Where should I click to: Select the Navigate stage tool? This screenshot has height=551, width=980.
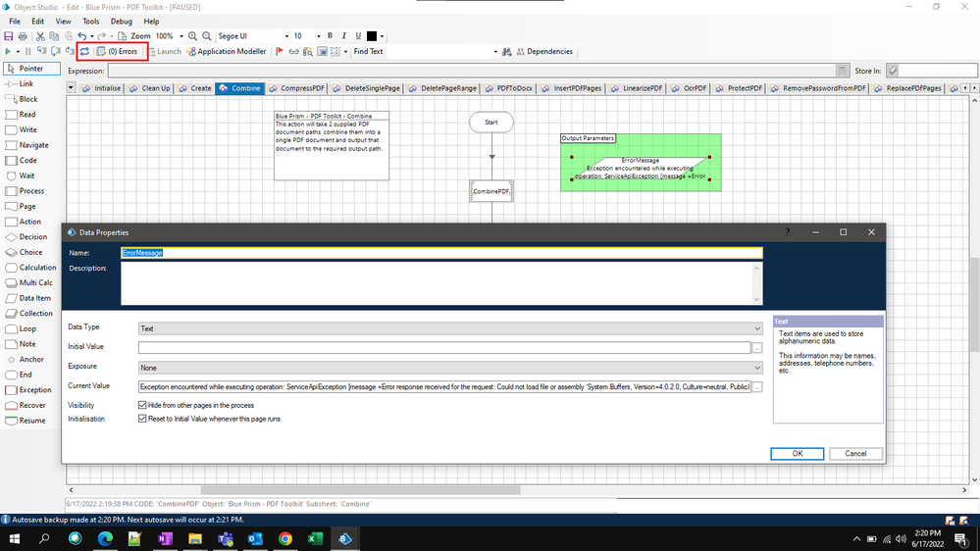point(33,145)
